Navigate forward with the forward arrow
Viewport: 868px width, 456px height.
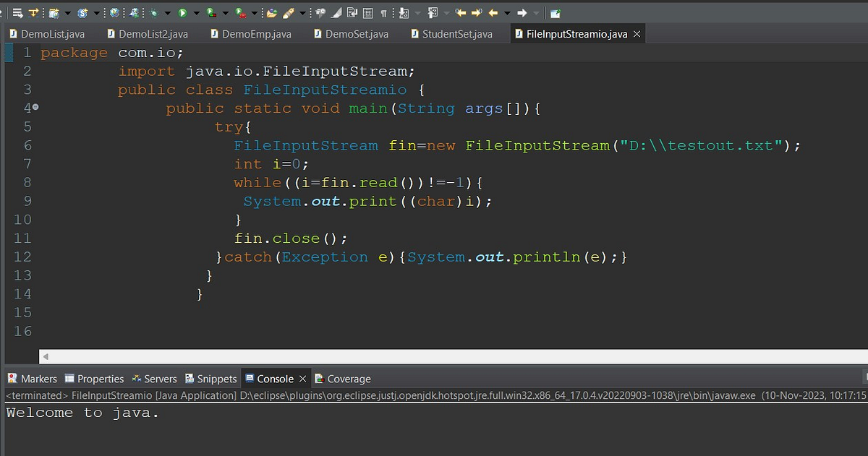click(x=522, y=12)
